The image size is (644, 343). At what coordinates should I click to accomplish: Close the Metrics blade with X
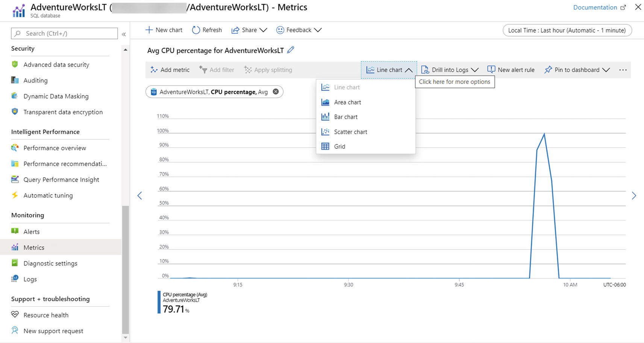click(x=638, y=7)
